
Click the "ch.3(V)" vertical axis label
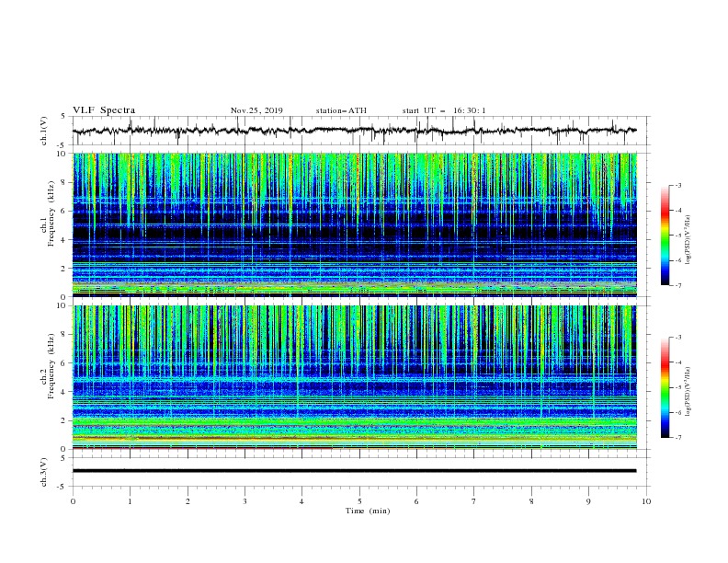[x=44, y=472]
